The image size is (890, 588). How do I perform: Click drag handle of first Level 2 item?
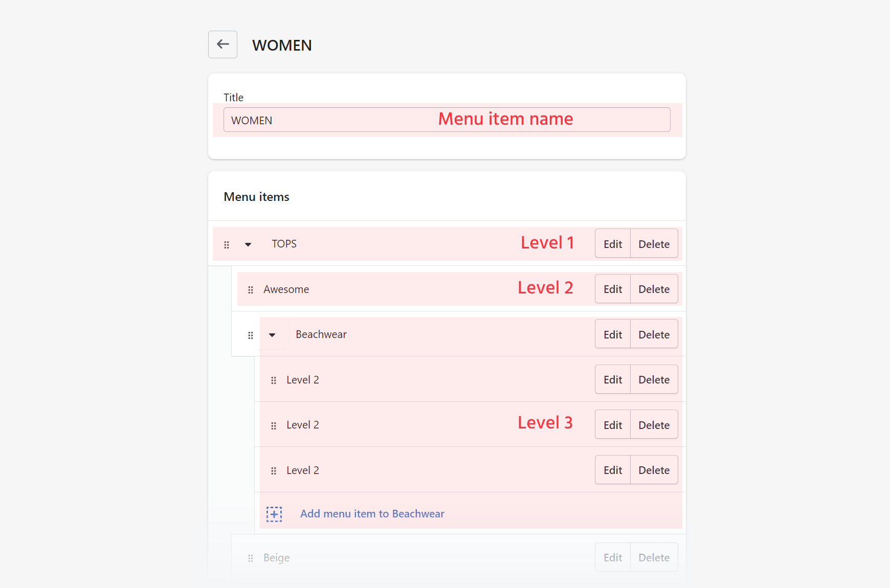[x=274, y=380]
